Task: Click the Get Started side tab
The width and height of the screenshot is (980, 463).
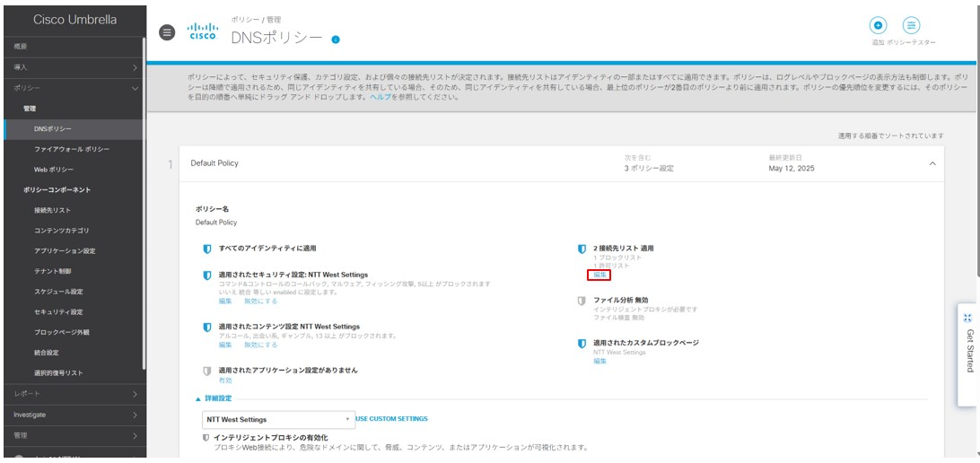Action: (x=968, y=354)
